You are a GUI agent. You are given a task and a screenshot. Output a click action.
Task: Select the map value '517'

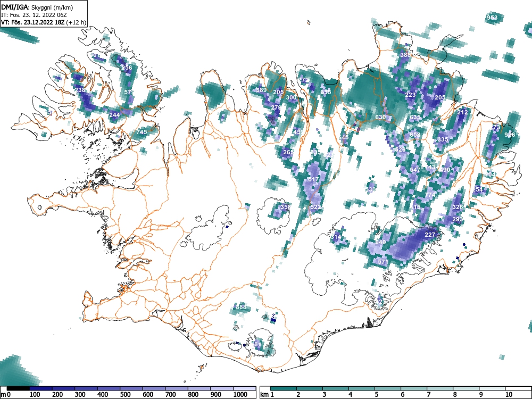(x=313, y=179)
